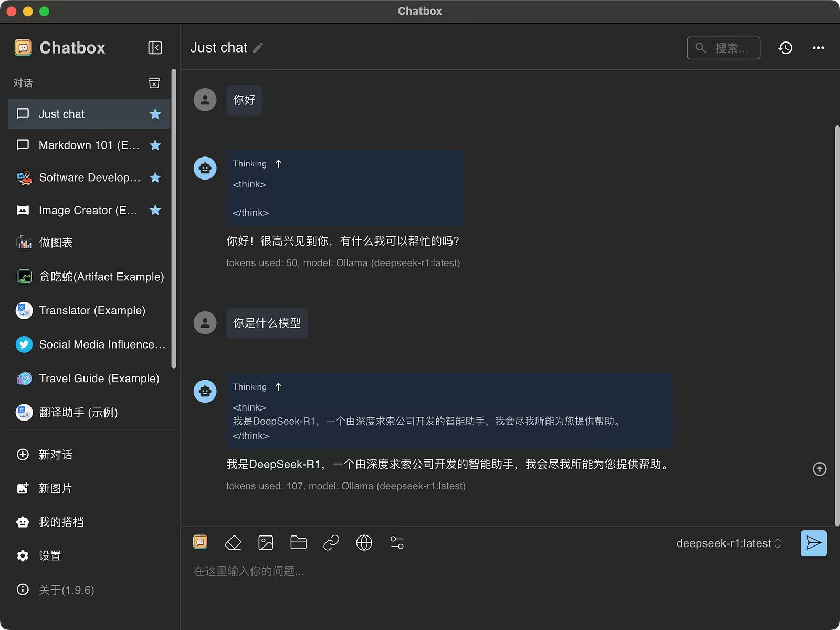Open conversation settings sliders icon

[397, 542]
